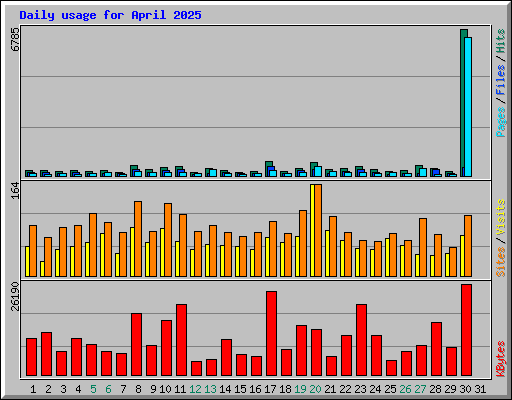Select the day 17 label on x-axis

(x=270, y=389)
